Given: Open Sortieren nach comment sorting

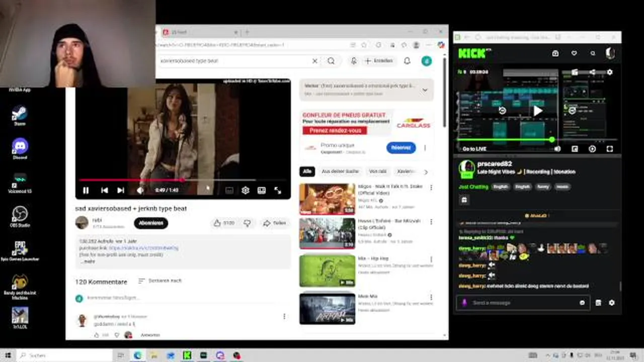Looking at the screenshot, I should point(160,281).
